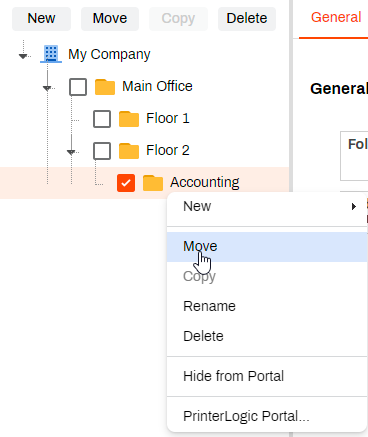Click the Floor 2 folder icon
The width and height of the screenshot is (368, 437).
point(129,151)
